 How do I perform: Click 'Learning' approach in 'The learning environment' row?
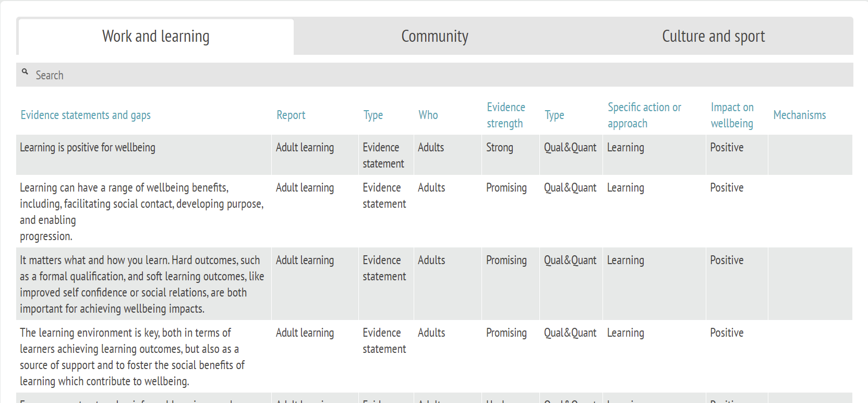(625, 333)
